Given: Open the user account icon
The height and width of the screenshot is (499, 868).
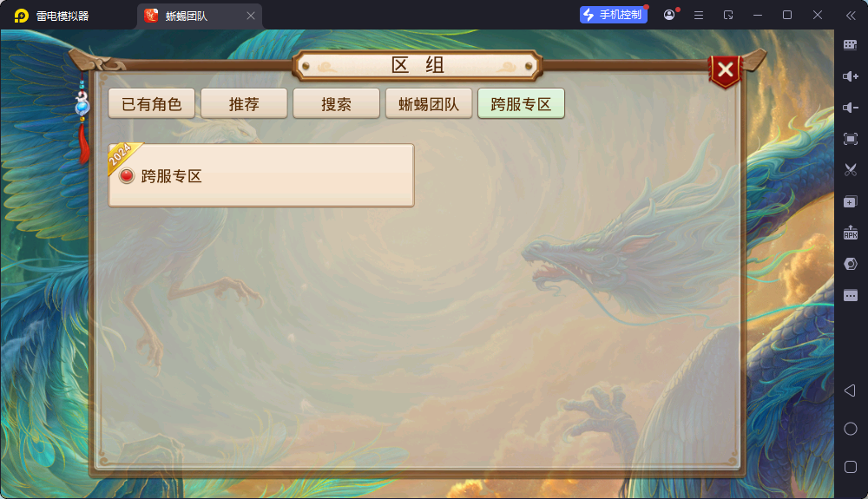Looking at the screenshot, I should coord(669,15).
